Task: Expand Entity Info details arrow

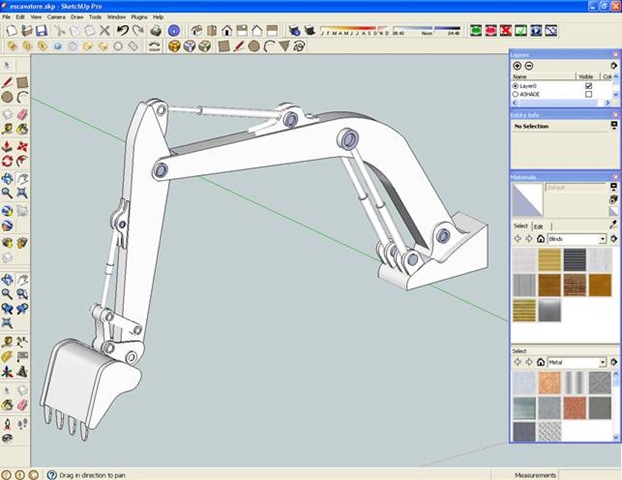Action: point(613,127)
